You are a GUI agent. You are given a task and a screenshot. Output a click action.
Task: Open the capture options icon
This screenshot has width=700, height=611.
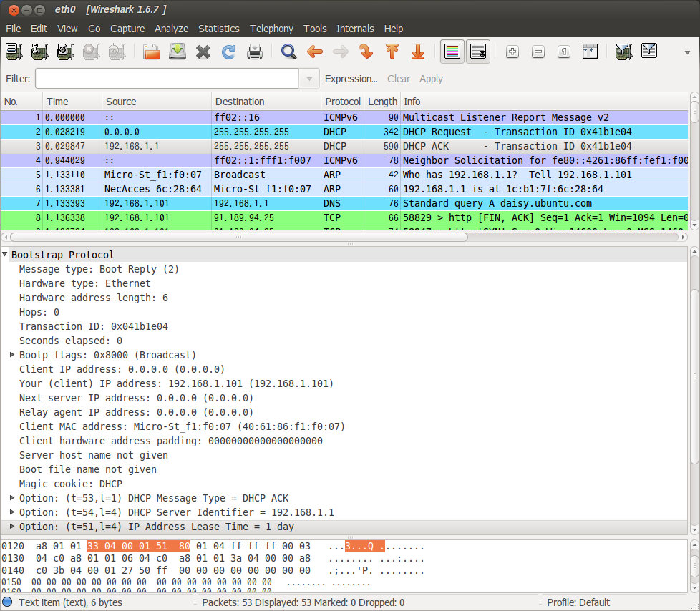(40, 52)
